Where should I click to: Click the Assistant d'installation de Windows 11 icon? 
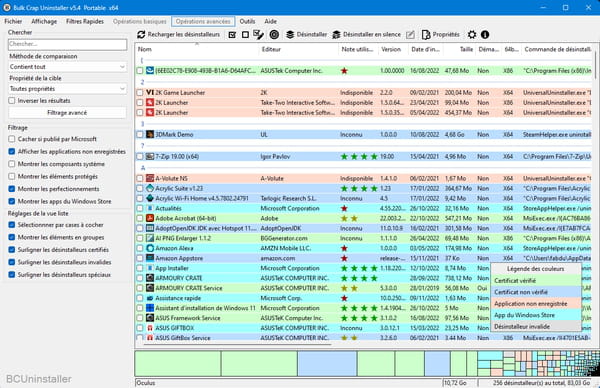(150, 308)
